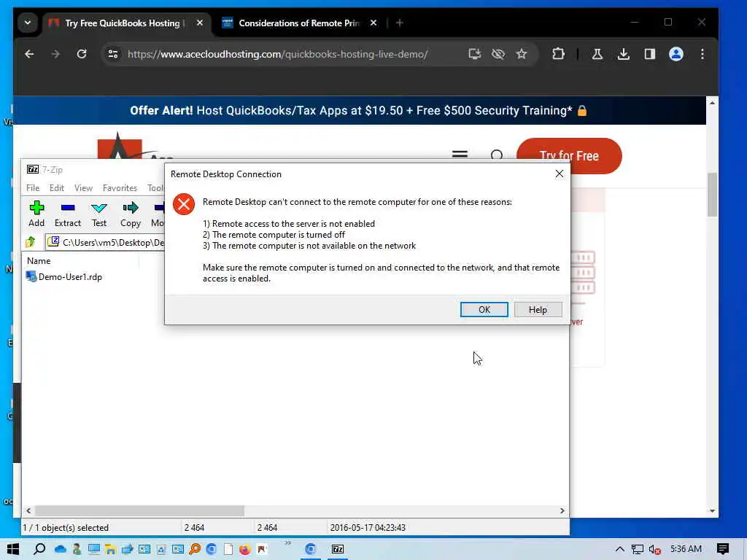Click the browser page scrollbar down arrow
747x560 pixels.
point(712,511)
